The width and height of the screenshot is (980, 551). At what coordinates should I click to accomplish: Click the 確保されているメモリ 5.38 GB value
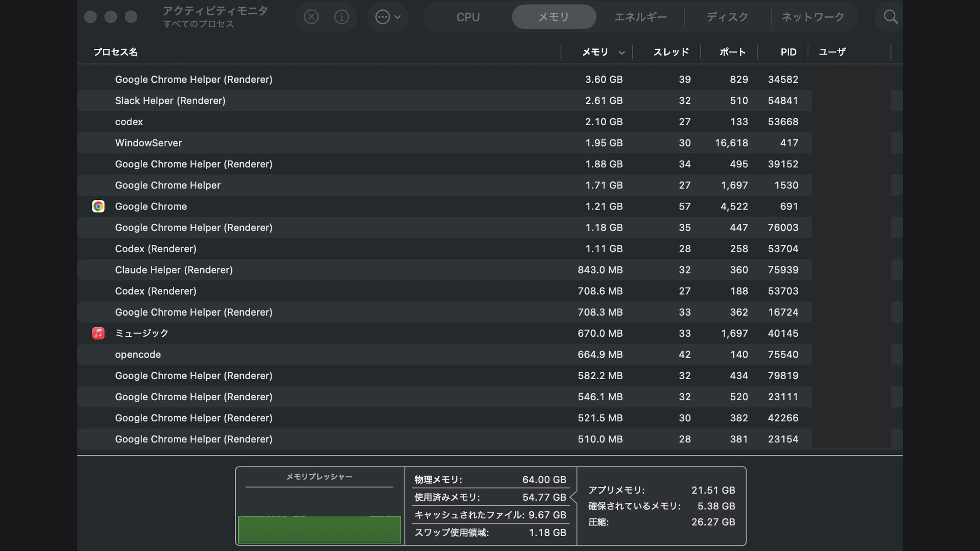[716, 506]
